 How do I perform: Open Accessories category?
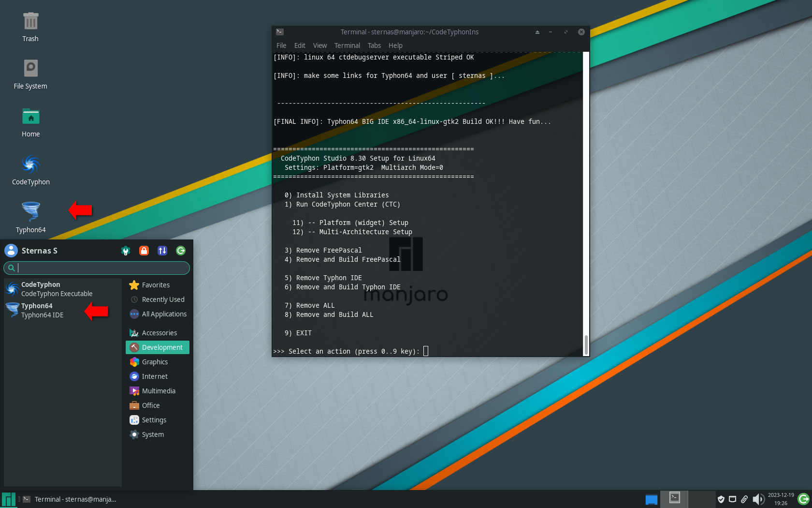click(157, 333)
